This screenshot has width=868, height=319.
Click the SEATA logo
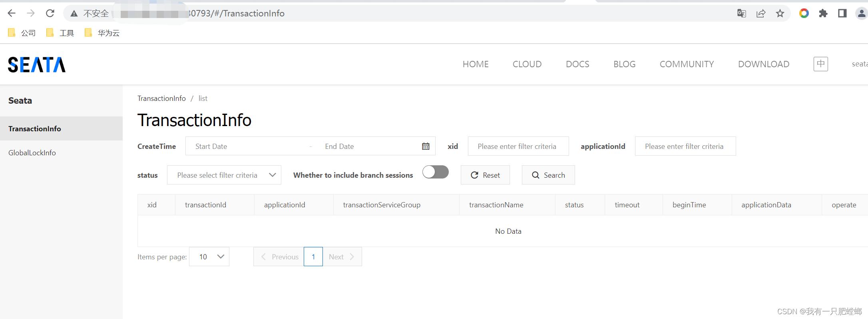tap(37, 64)
